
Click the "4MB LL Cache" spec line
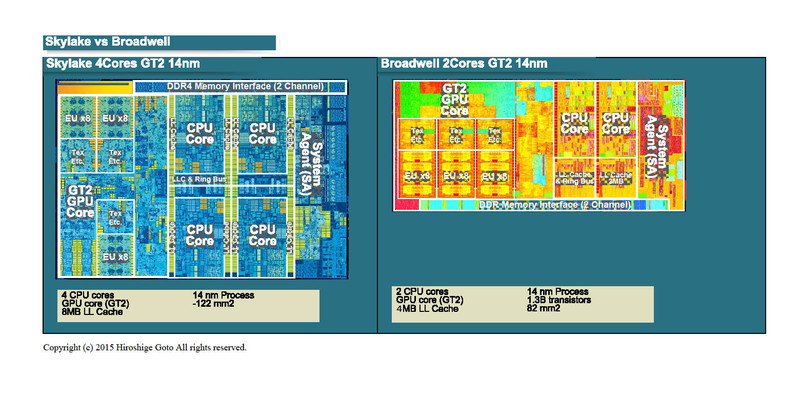pyautogui.click(x=427, y=309)
